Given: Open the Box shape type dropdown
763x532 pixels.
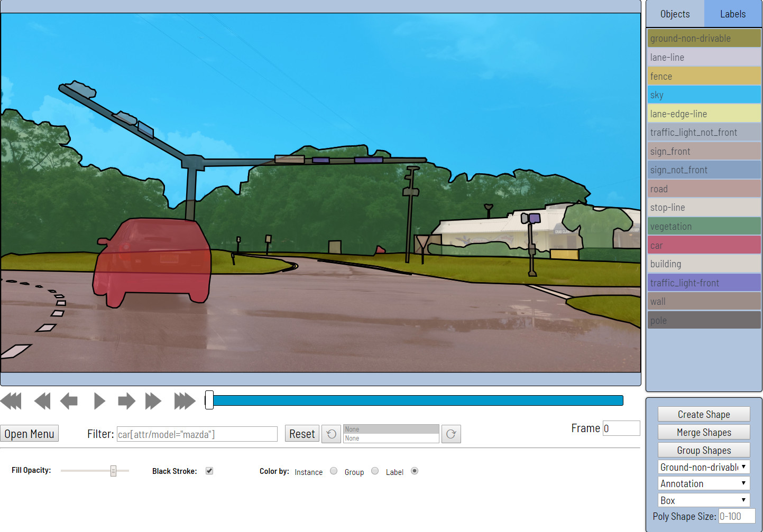Looking at the screenshot, I should point(704,500).
